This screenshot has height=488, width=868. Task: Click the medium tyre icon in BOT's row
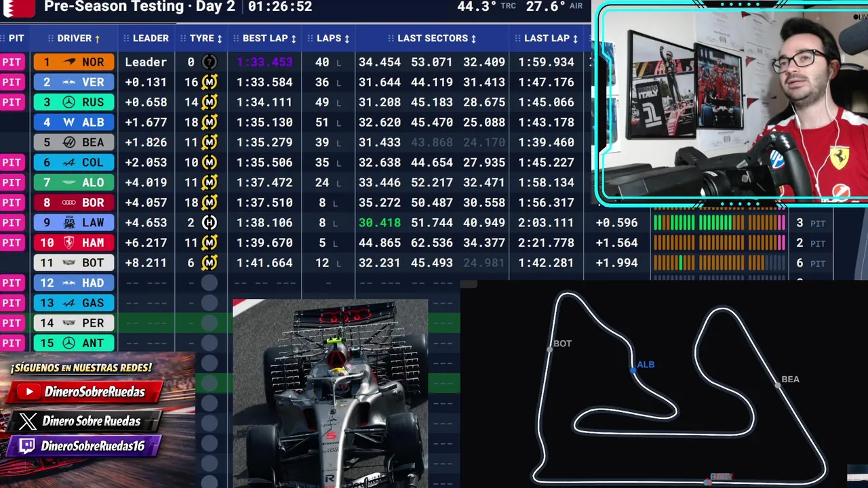[210, 263]
